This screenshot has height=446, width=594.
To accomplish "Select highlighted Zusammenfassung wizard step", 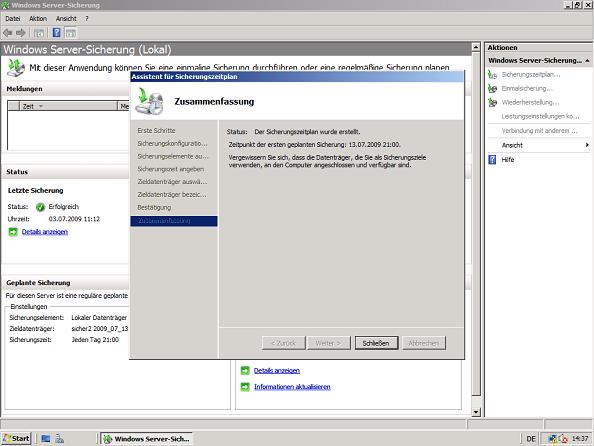I will (174, 221).
